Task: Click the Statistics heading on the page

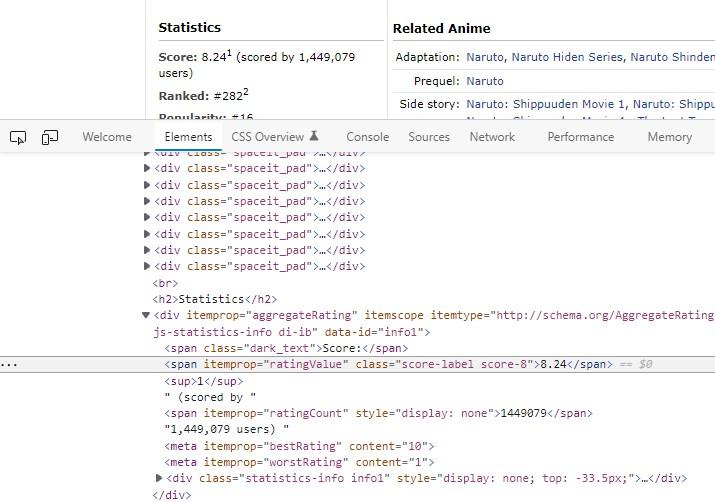Action: [x=190, y=27]
